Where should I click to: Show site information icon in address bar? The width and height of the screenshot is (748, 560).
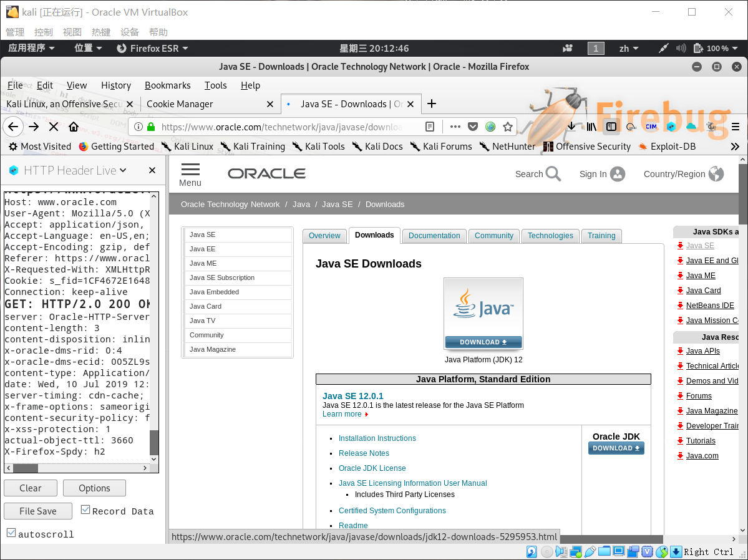(138, 127)
